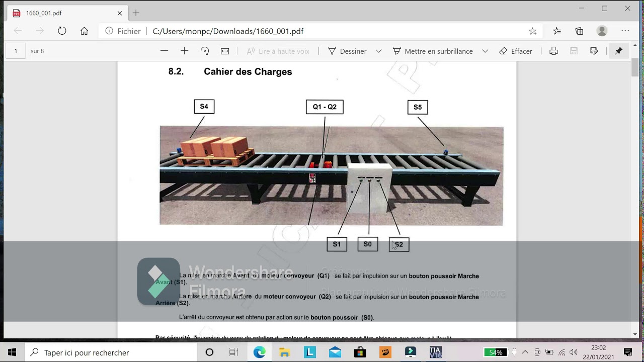The width and height of the screenshot is (644, 362).
Task: Refresh the current page
Action: click(62, 31)
